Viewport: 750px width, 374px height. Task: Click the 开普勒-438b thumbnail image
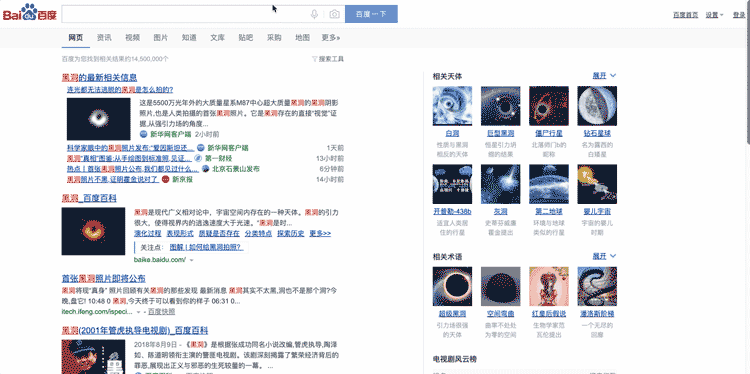click(452, 185)
